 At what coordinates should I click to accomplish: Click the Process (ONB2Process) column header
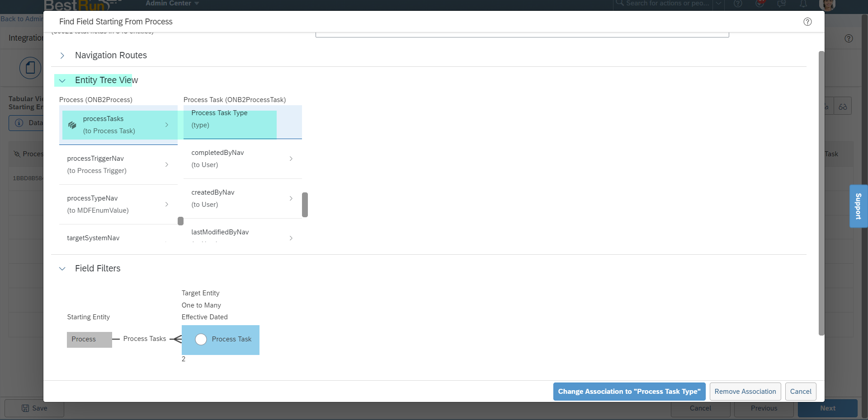(96, 100)
